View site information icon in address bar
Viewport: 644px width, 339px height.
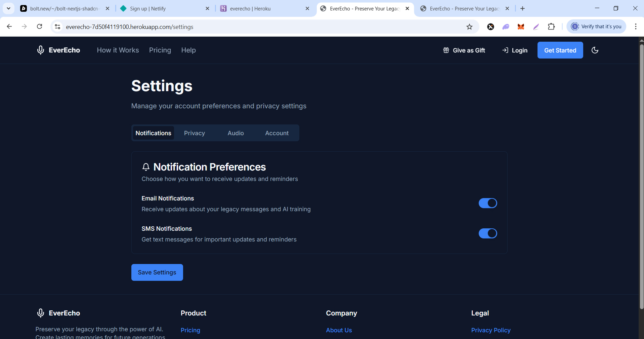pyautogui.click(x=57, y=27)
